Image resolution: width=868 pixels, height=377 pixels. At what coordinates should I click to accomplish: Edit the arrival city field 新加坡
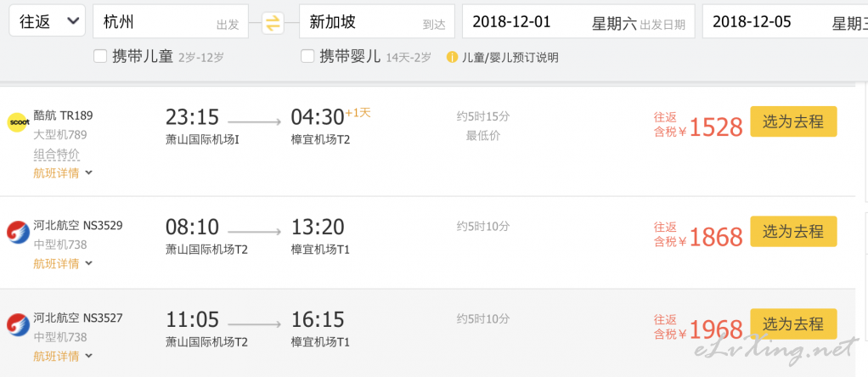click(377, 21)
